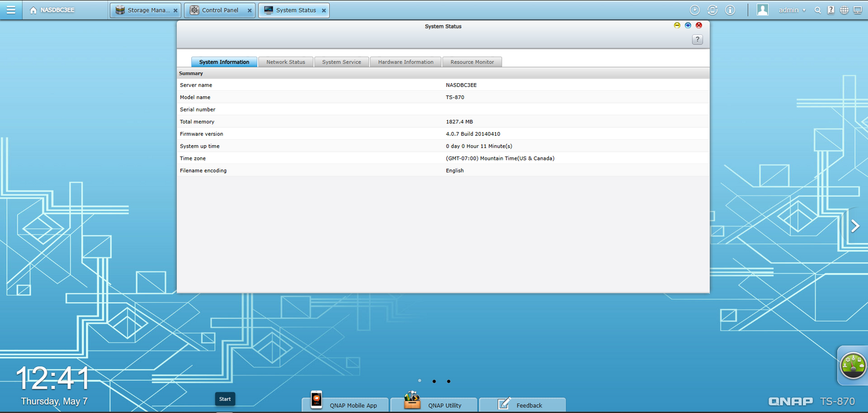Click the 12:41 desktop clock
Viewport: 868px width, 413px height.
coord(53,378)
